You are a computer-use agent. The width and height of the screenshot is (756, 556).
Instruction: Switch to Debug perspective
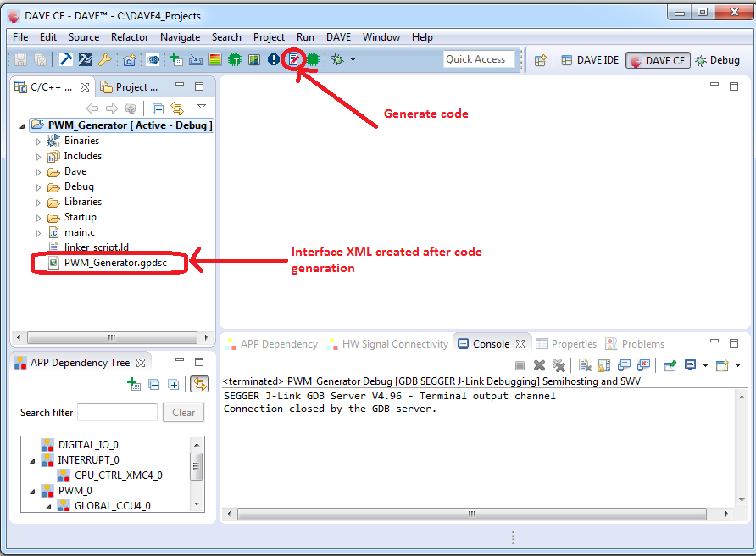pyautogui.click(x=717, y=60)
